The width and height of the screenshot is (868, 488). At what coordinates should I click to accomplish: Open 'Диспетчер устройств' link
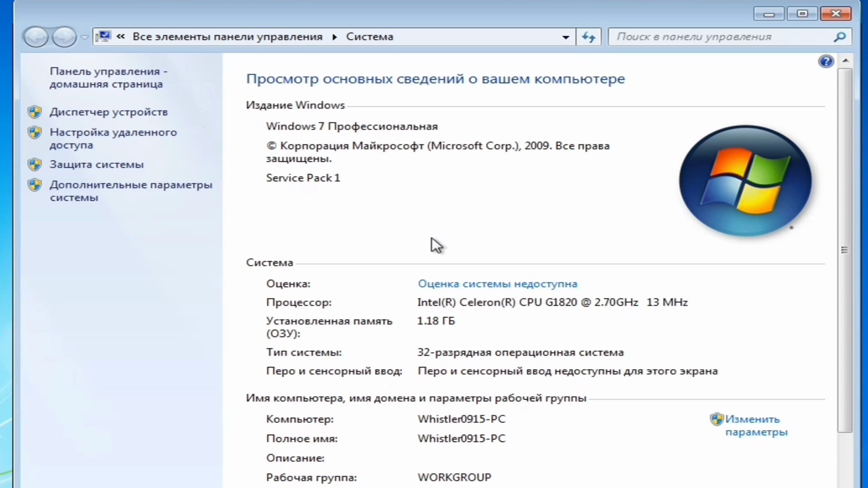coord(108,112)
